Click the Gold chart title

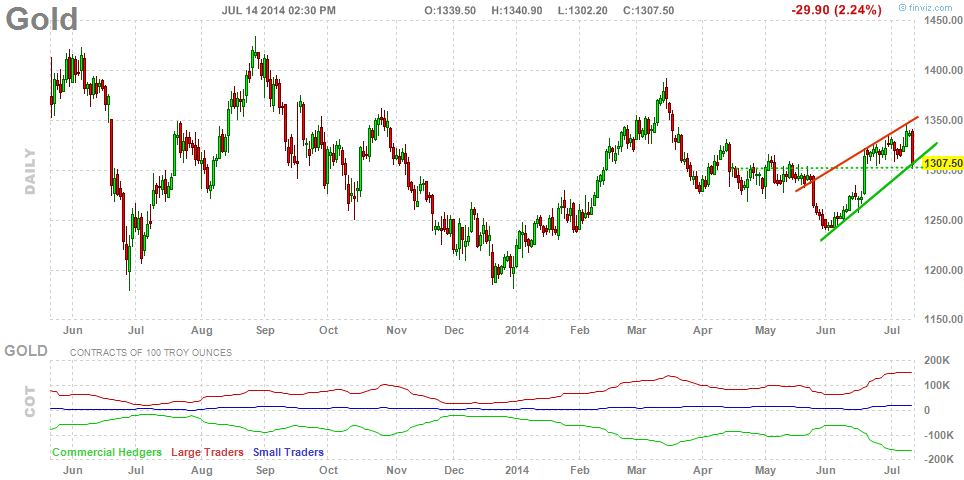pos(42,18)
